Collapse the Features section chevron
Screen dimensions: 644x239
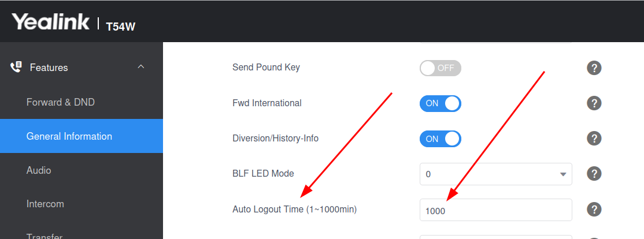pyautogui.click(x=141, y=66)
